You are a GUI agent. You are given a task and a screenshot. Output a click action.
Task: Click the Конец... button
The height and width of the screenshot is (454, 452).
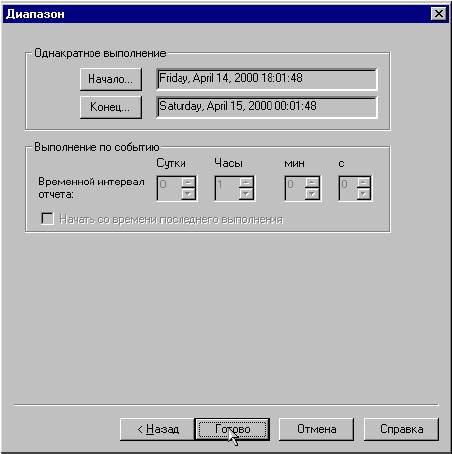[111, 107]
